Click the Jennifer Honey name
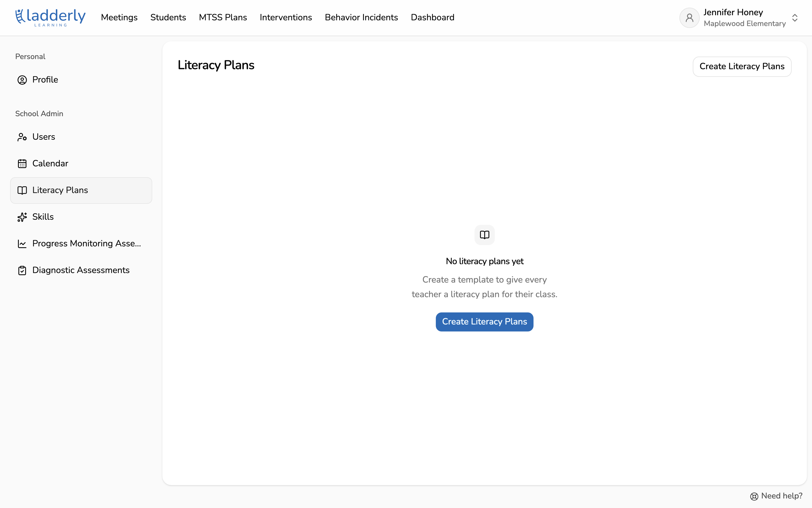Viewport: 812px width, 508px height. (x=733, y=12)
